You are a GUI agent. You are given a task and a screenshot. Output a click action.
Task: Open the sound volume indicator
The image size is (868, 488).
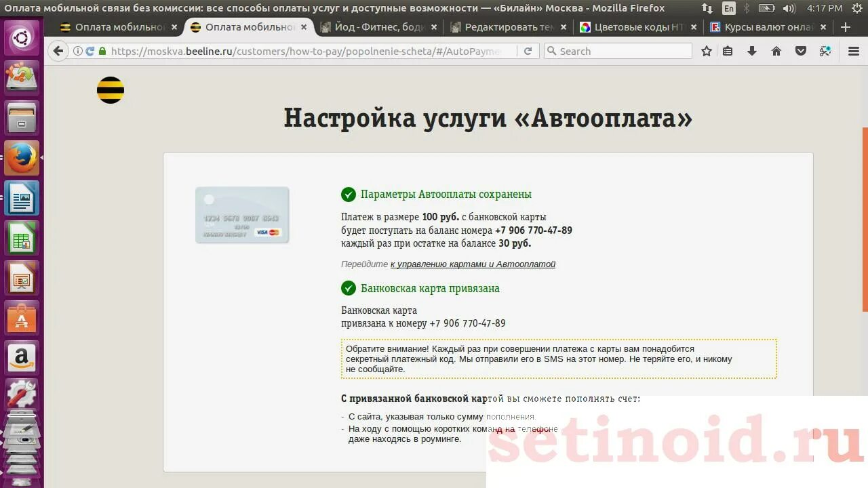point(789,8)
